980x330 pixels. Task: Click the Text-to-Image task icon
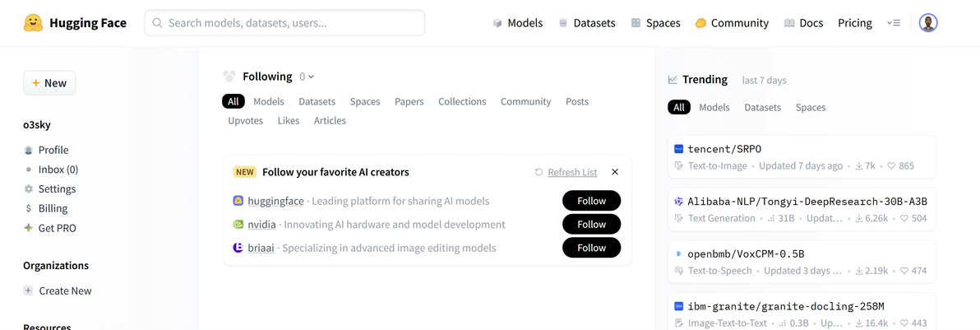click(x=679, y=166)
